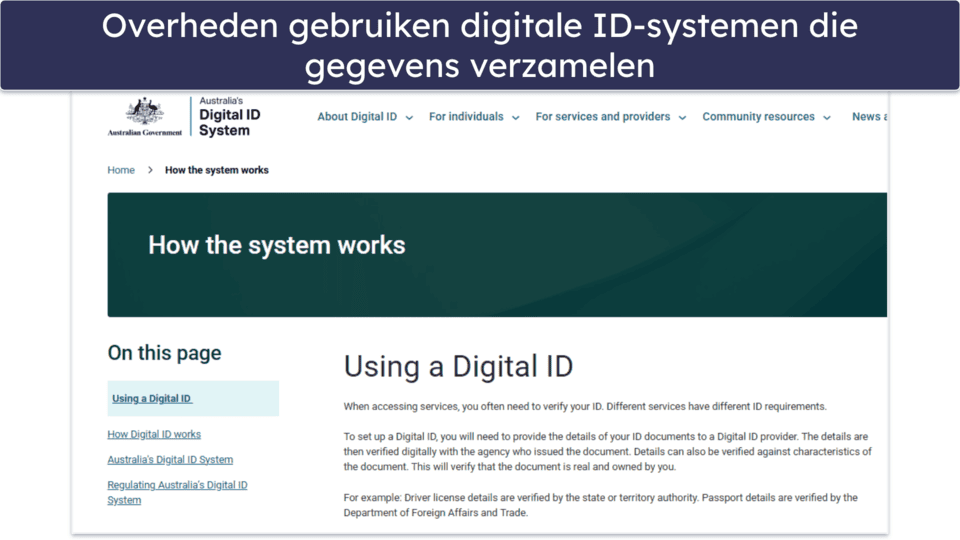960x540 pixels.
Task: Go to the Home breadcrumb link
Action: tap(121, 170)
